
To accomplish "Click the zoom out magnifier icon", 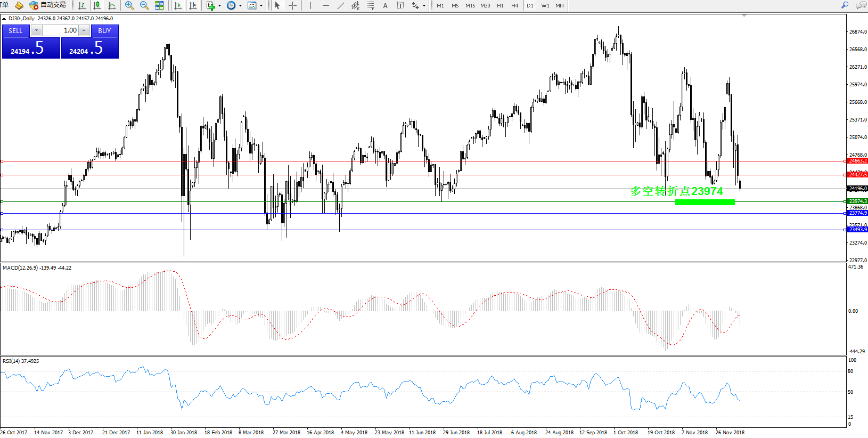I will [x=144, y=6].
